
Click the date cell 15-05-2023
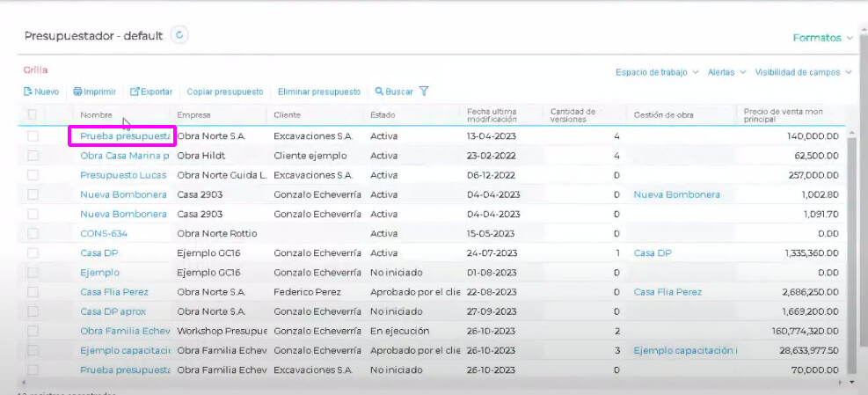coord(491,233)
